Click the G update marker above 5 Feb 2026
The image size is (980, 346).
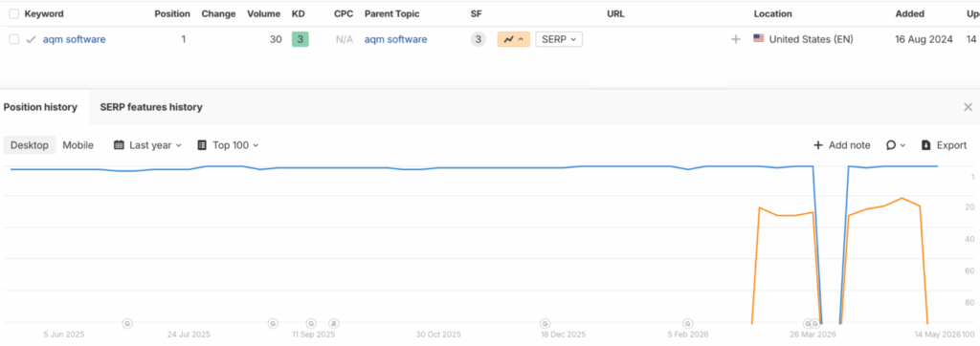[x=687, y=323]
